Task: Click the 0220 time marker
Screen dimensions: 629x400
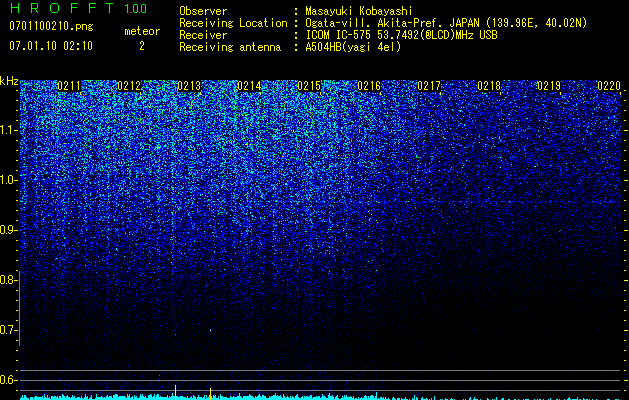Action: 609,86
